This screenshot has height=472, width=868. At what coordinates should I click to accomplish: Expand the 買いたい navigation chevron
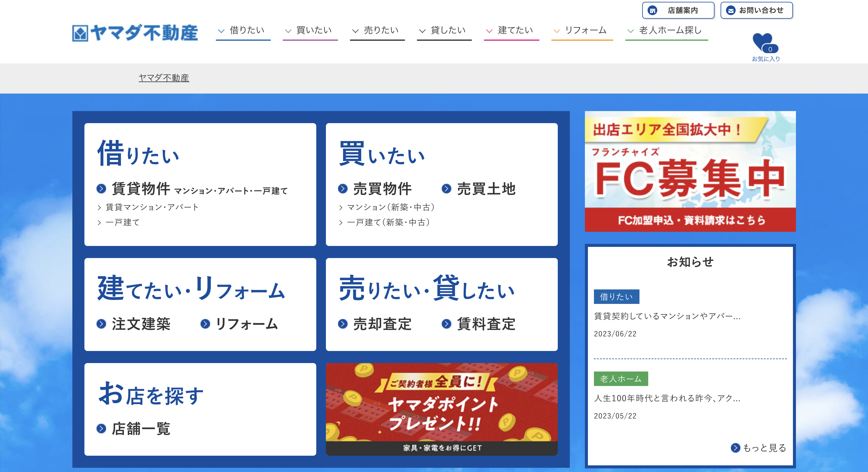[288, 31]
